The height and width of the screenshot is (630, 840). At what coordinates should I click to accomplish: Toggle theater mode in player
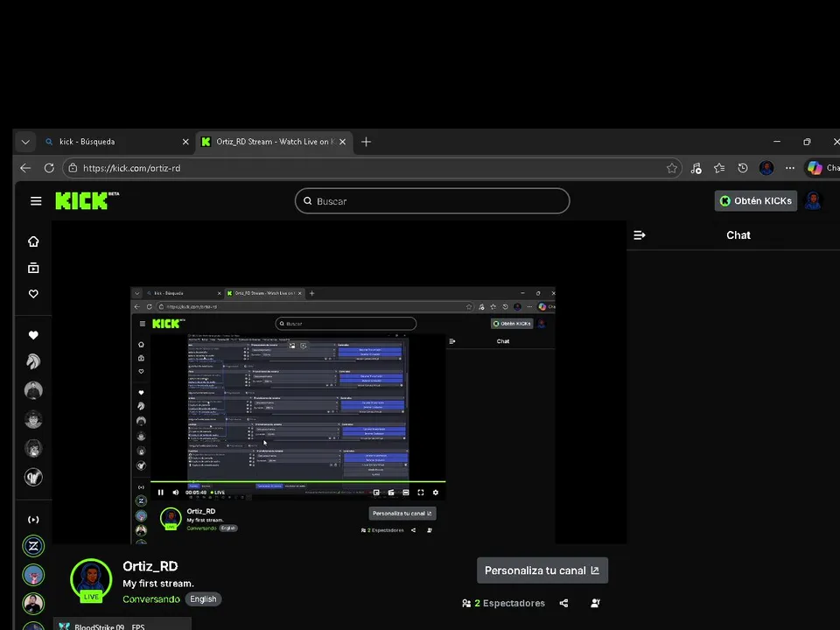point(406,493)
